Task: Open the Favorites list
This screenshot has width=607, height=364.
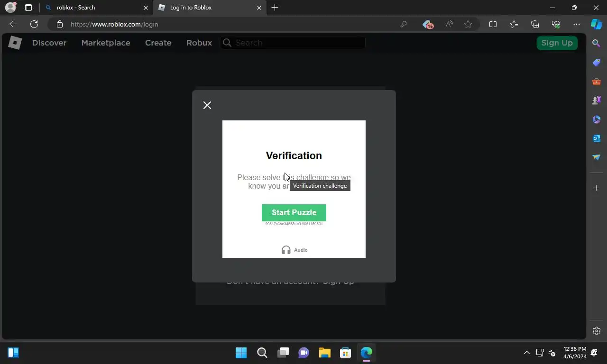Action: pos(514,24)
